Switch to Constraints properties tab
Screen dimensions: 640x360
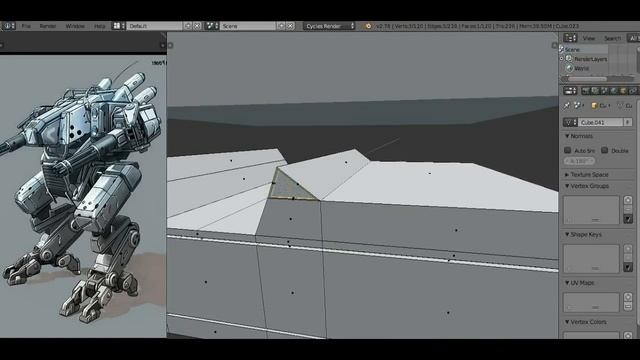point(633,91)
